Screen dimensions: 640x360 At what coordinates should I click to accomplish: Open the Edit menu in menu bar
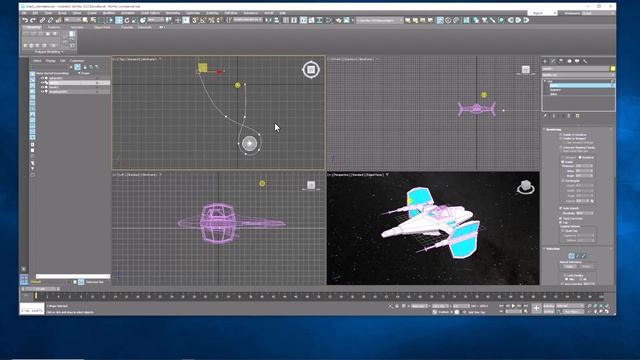[x=35, y=13]
